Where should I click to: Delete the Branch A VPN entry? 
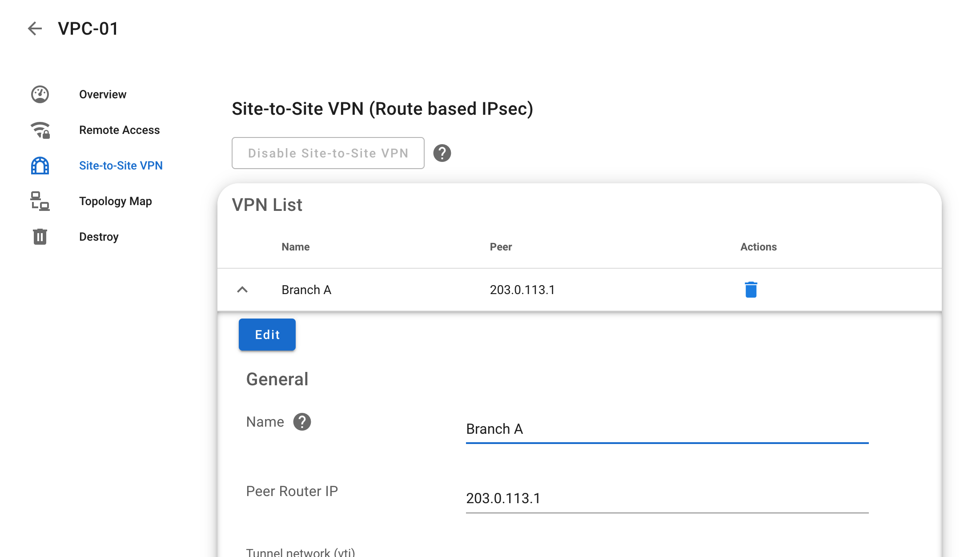click(751, 290)
